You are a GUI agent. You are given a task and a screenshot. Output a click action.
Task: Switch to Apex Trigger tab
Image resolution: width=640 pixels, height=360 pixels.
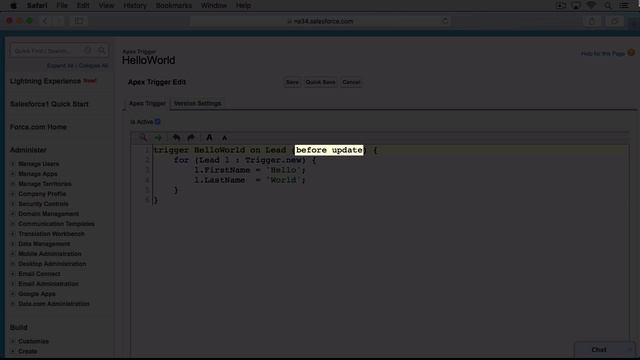pyautogui.click(x=147, y=103)
